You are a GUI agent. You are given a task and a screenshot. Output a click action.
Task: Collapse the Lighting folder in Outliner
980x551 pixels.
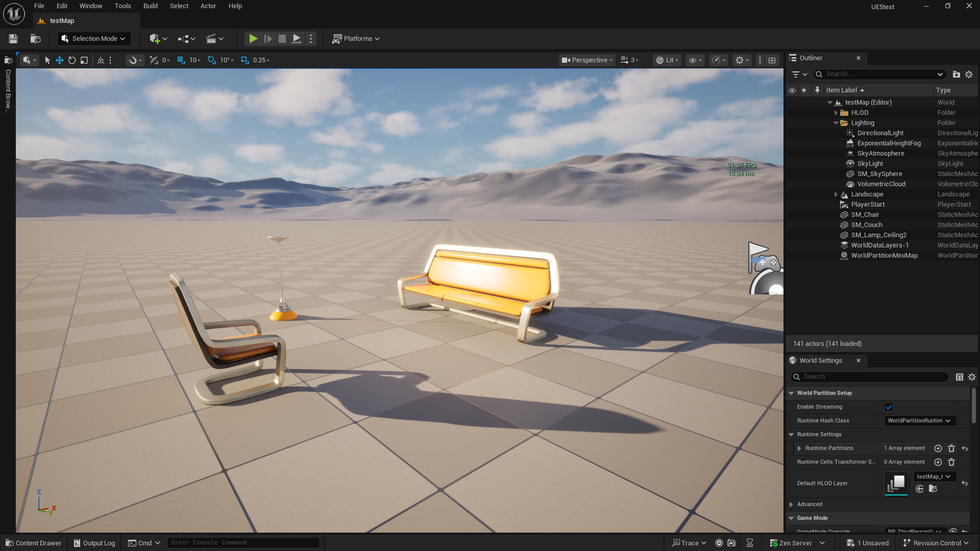pyautogui.click(x=836, y=123)
